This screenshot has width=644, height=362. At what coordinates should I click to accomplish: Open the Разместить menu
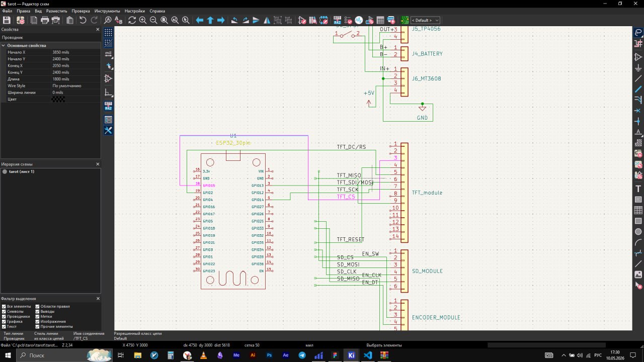56,11
